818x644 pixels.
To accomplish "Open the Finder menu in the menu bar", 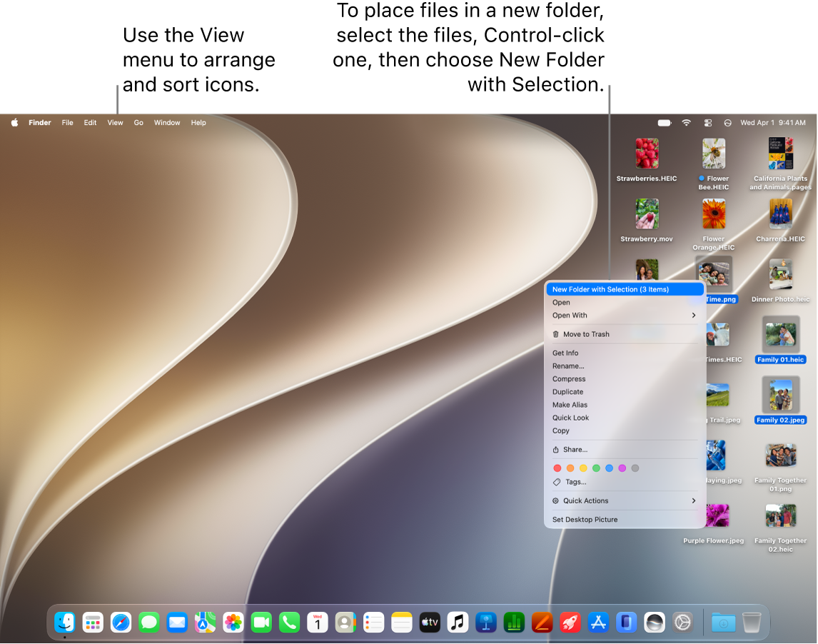I will 40,123.
